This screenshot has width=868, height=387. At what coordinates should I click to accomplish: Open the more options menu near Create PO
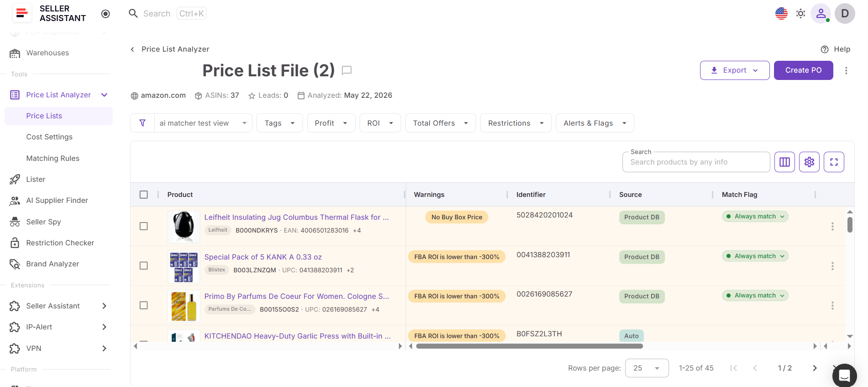[846, 70]
